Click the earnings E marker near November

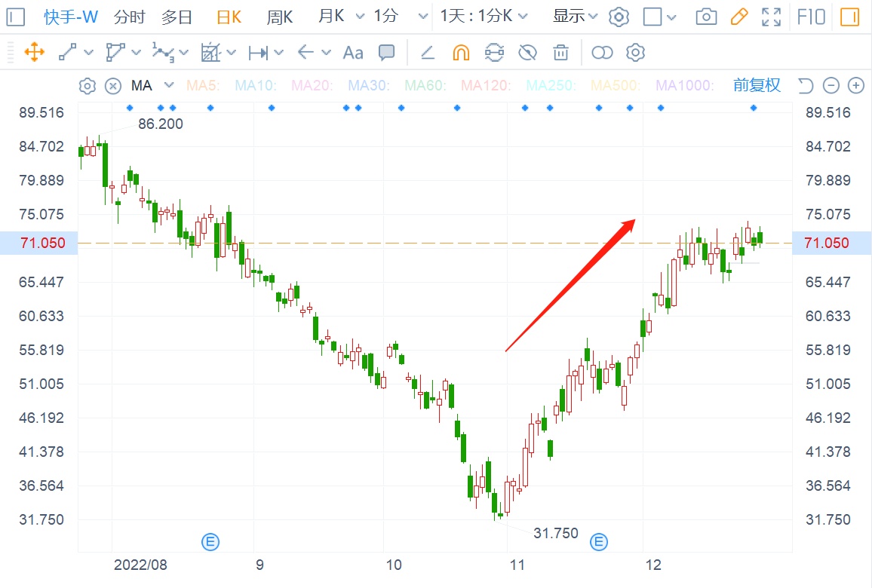(x=599, y=541)
